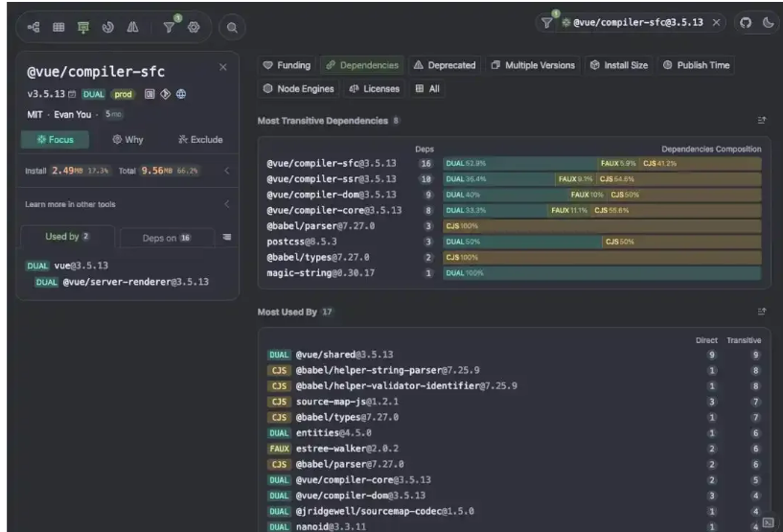
Task: Open the homepage globe icon
Action: tap(181, 94)
